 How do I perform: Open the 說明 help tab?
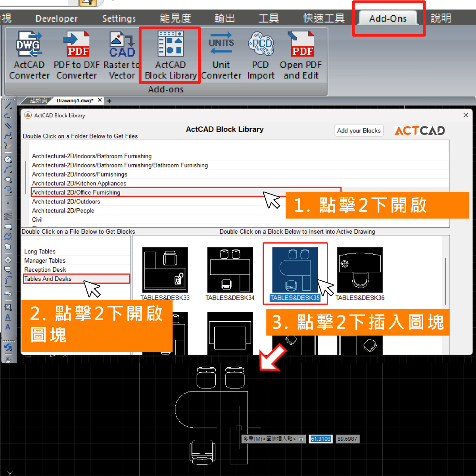441,19
